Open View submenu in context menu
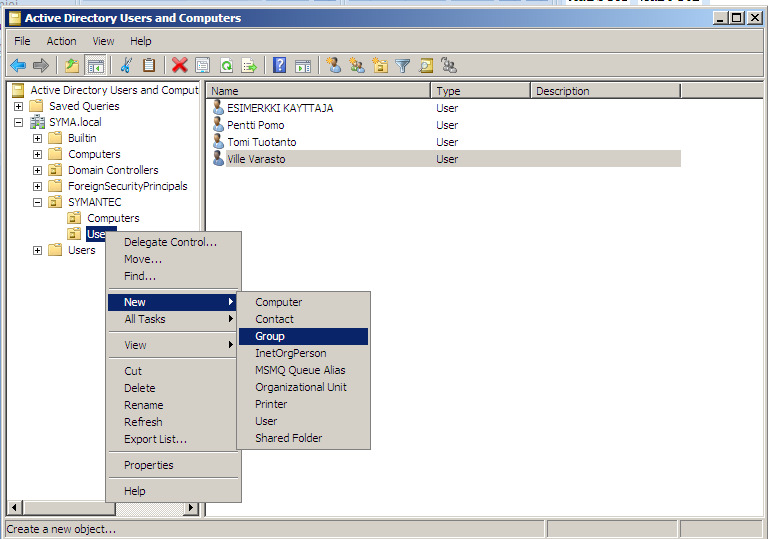The image size is (768, 539). 173,345
